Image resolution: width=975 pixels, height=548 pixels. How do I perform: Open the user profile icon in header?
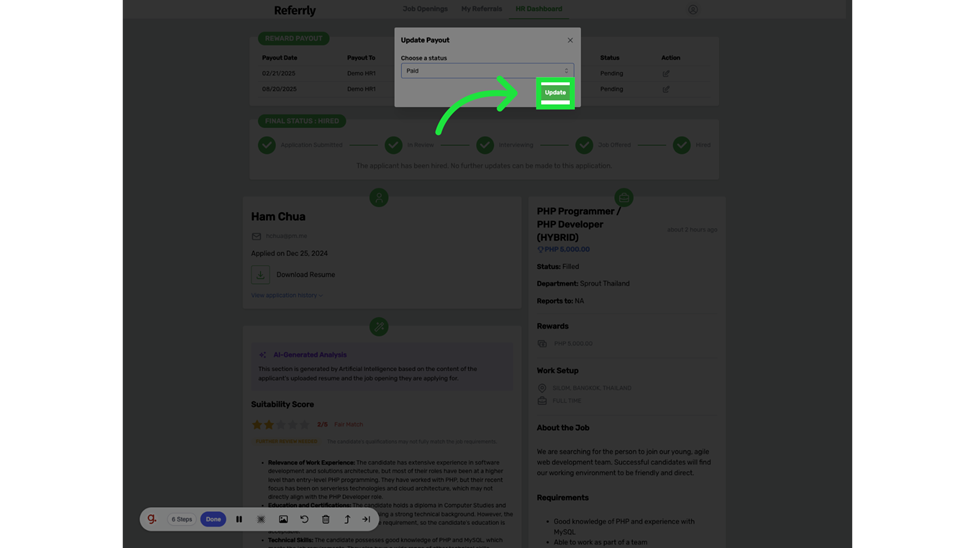tap(693, 9)
